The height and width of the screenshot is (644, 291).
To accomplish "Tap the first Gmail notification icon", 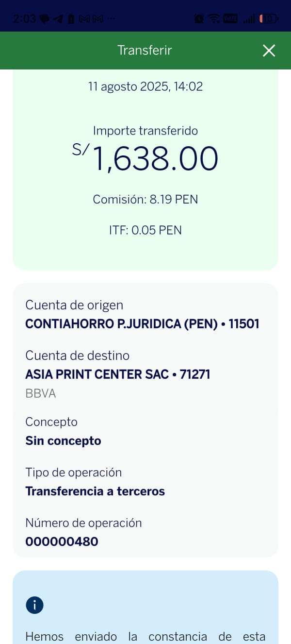I will tap(83, 19).
